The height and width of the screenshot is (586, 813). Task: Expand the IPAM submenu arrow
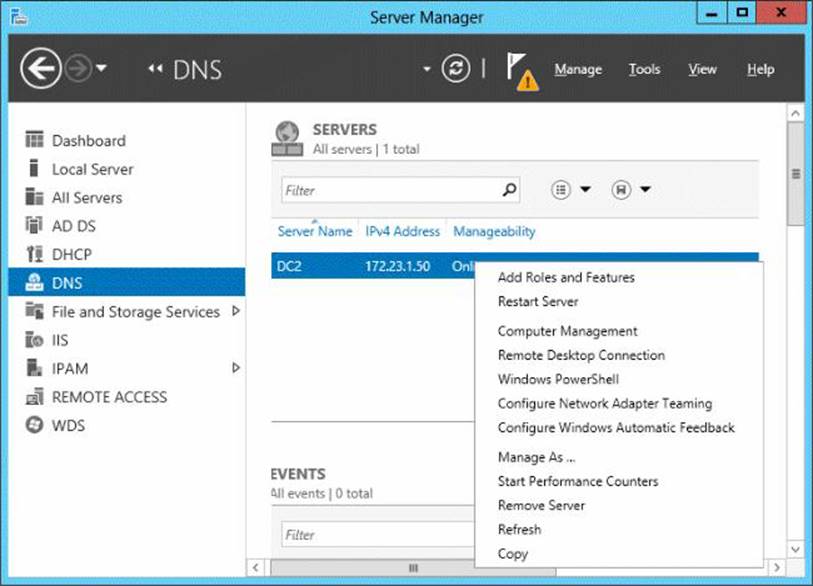(x=236, y=368)
